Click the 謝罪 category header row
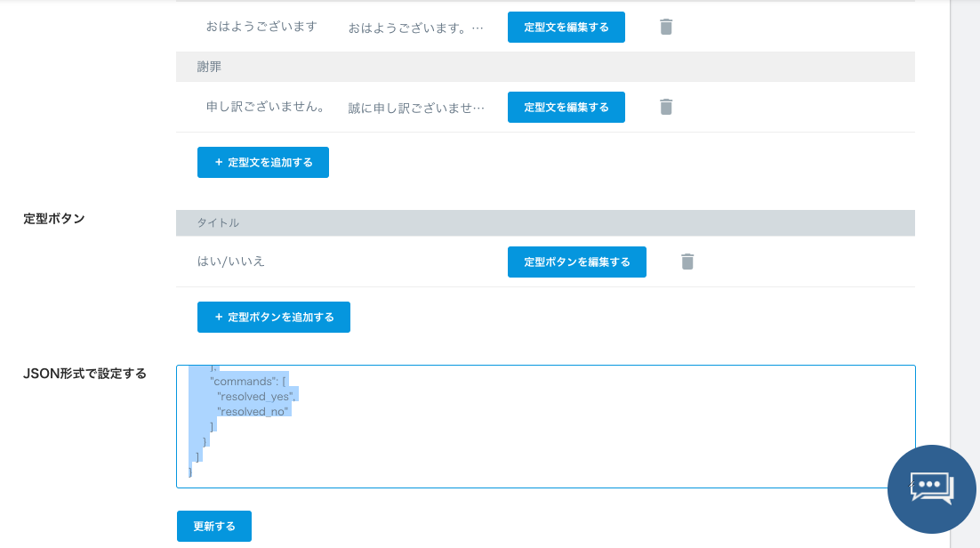This screenshot has width=980, height=548. [546, 67]
